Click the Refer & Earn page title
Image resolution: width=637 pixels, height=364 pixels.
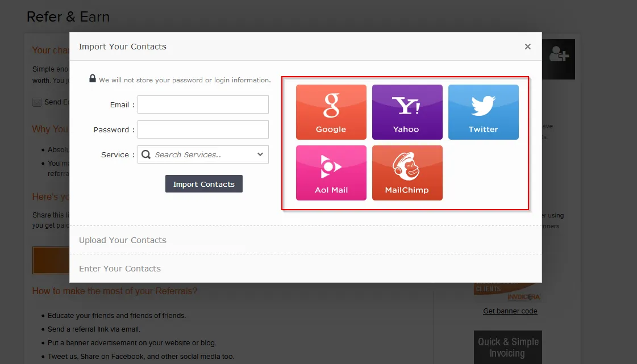pos(68,16)
